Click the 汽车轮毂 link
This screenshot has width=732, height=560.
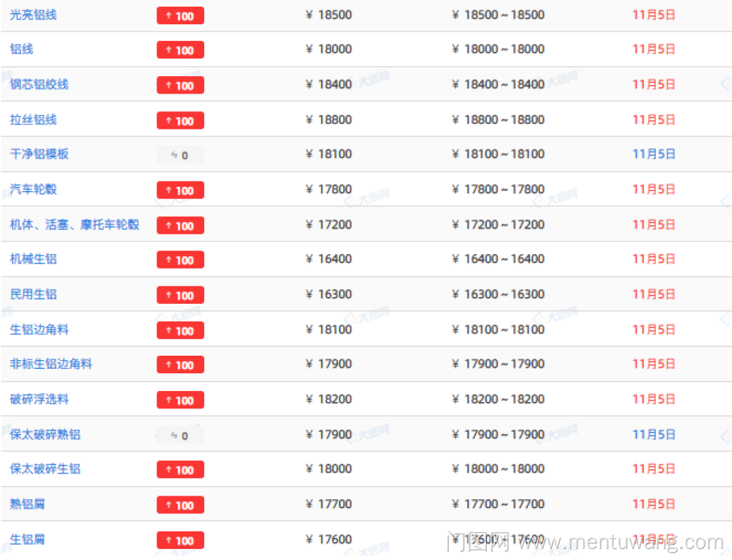click(x=33, y=189)
